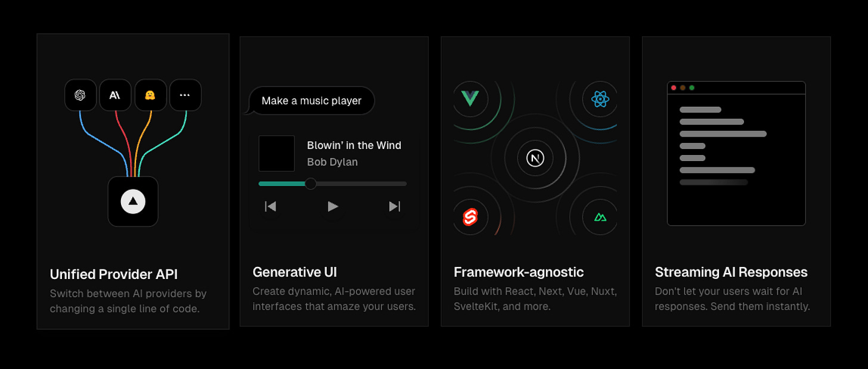Click the Hugging Face emoji provider icon
The image size is (868, 369).
click(x=150, y=95)
